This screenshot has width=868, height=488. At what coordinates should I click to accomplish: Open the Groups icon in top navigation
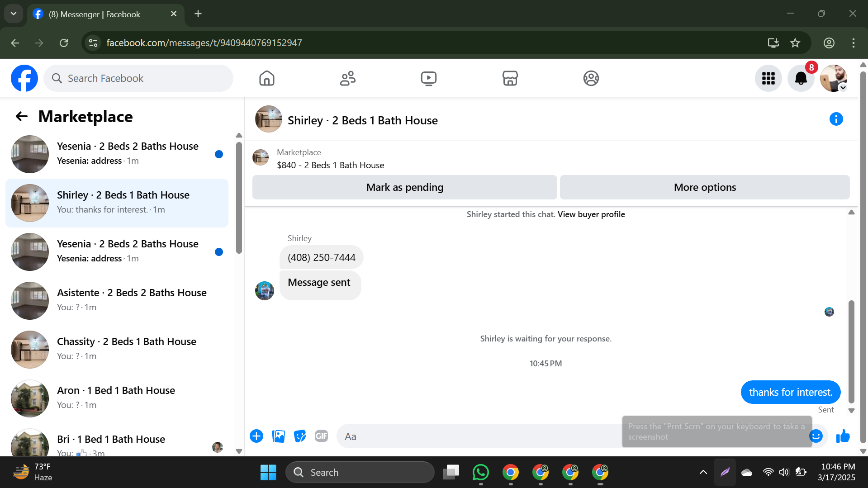[x=591, y=78]
